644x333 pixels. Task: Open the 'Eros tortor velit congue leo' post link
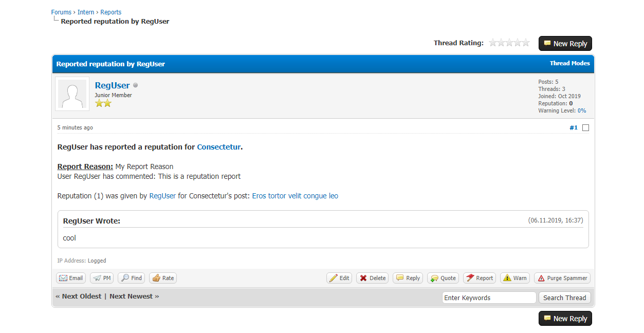(x=295, y=196)
